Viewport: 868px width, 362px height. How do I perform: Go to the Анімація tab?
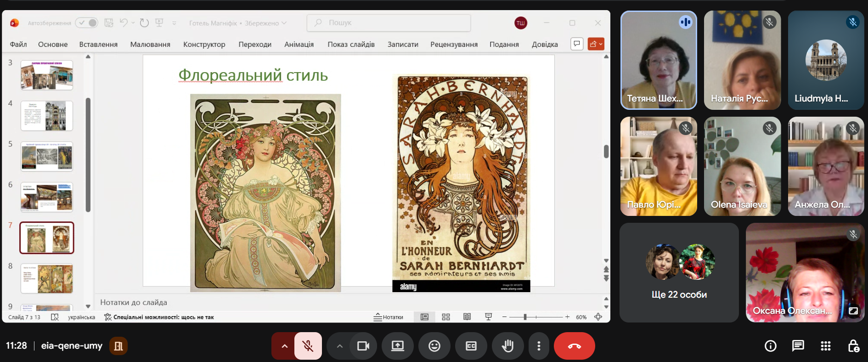point(299,44)
